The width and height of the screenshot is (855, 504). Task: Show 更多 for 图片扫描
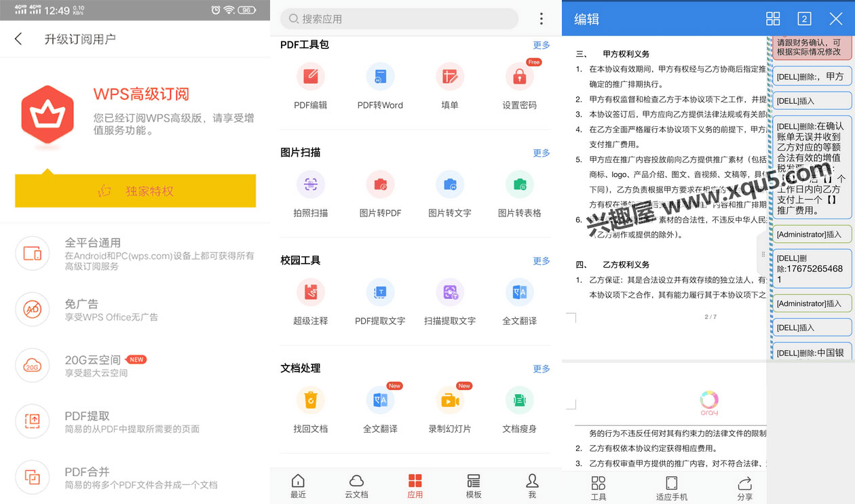pyautogui.click(x=541, y=153)
